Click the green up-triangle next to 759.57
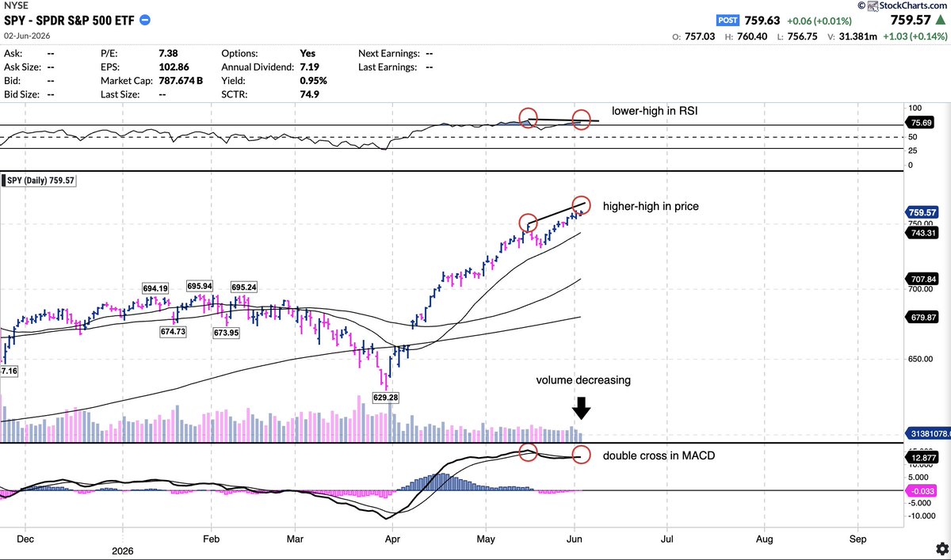This screenshot has height=560, width=951. (x=939, y=21)
